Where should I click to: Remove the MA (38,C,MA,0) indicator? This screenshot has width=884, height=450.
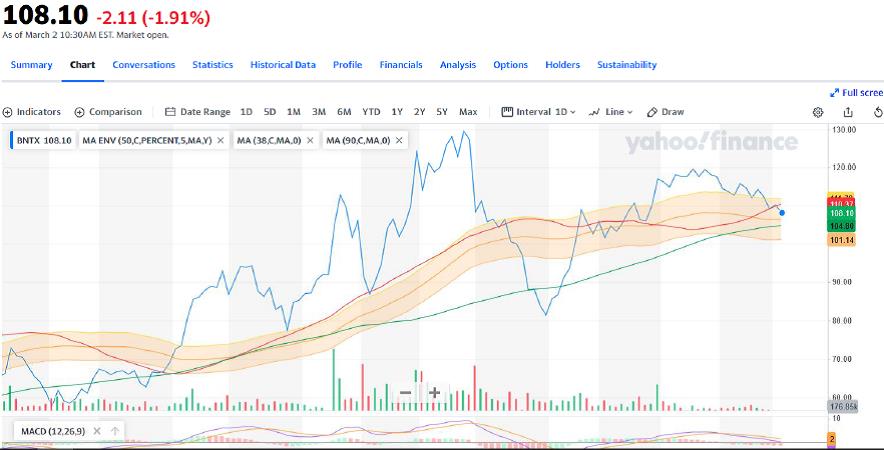[x=309, y=140]
